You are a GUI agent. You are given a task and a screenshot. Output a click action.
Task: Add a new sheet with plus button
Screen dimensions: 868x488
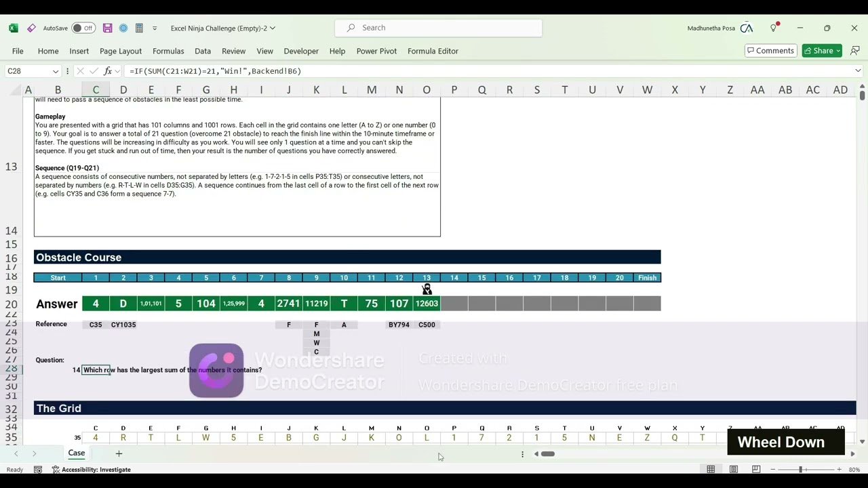tap(119, 453)
